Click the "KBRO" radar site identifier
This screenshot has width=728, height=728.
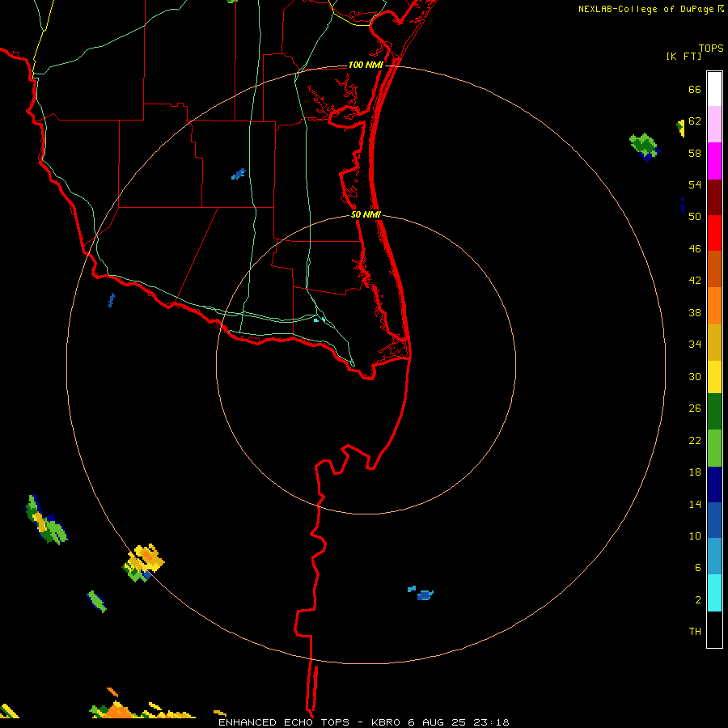pyautogui.click(x=386, y=722)
